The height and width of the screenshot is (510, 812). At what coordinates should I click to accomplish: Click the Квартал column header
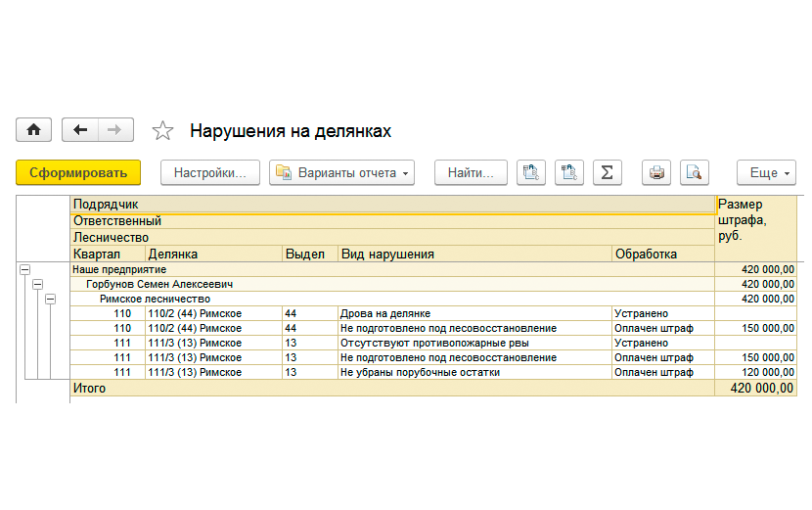(108, 254)
